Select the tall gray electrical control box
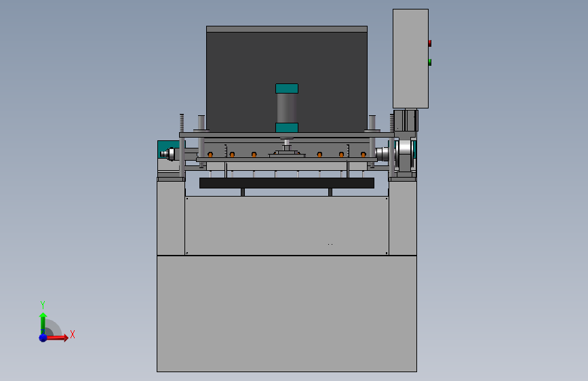The height and width of the screenshot is (381, 588). 410,58
